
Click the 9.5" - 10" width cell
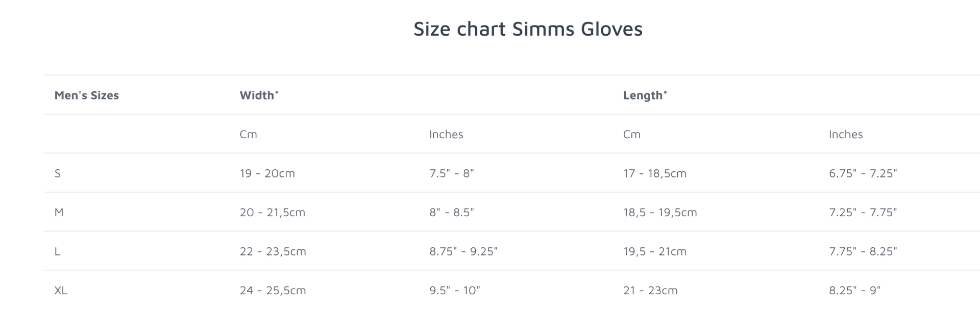455,290
